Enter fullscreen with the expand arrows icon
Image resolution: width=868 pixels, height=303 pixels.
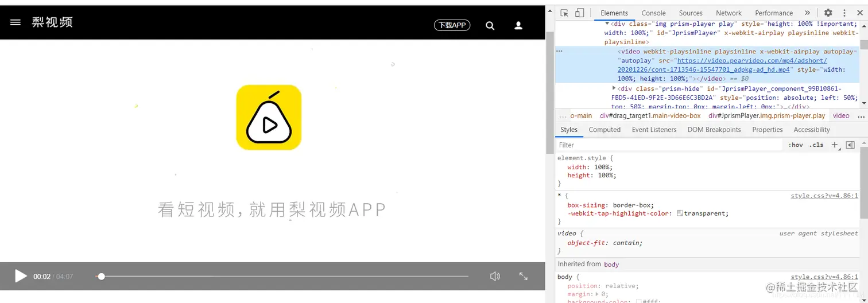click(523, 276)
